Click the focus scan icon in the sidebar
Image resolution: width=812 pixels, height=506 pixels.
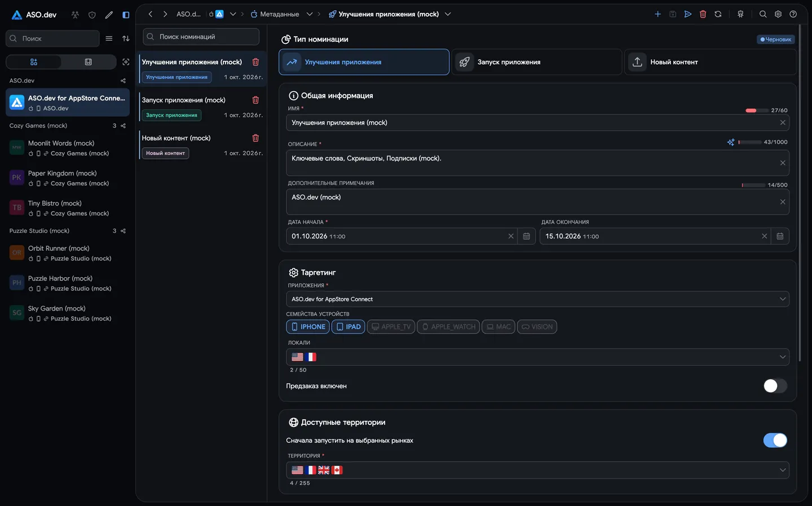[126, 62]
